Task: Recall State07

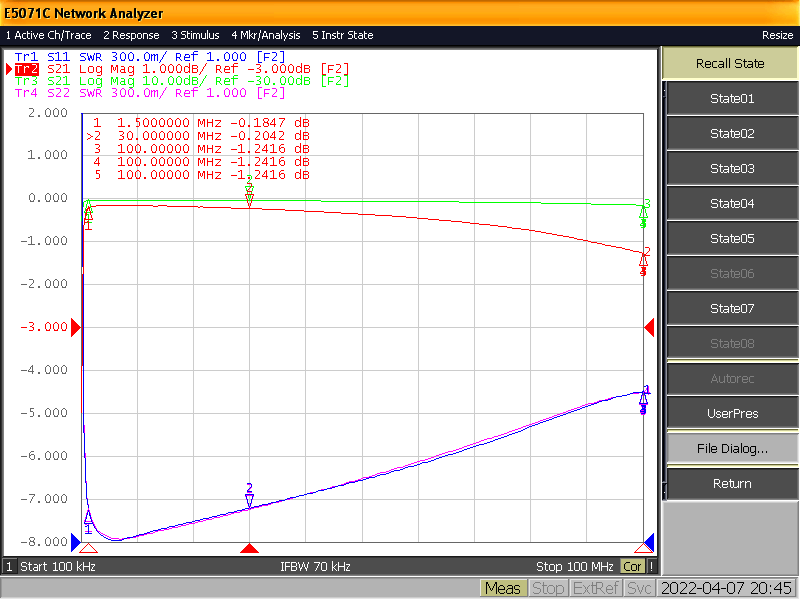Action: coord(732,309)
